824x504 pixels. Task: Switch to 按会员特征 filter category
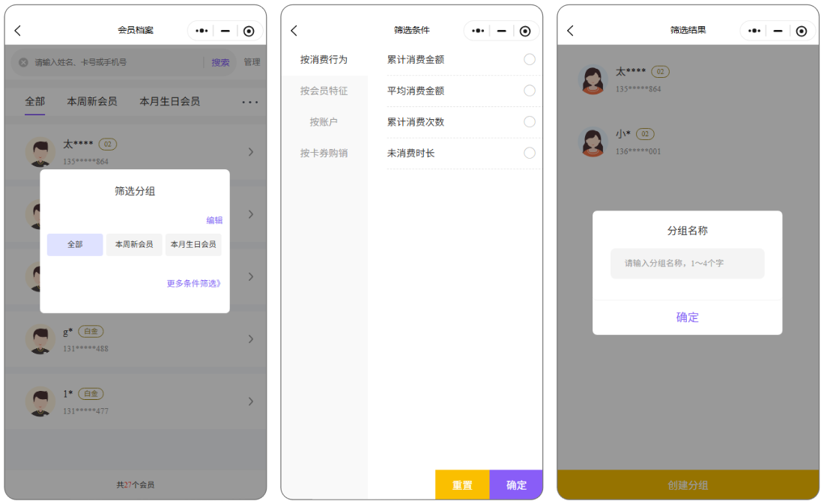pyautogui.click(x=324, y=91)
